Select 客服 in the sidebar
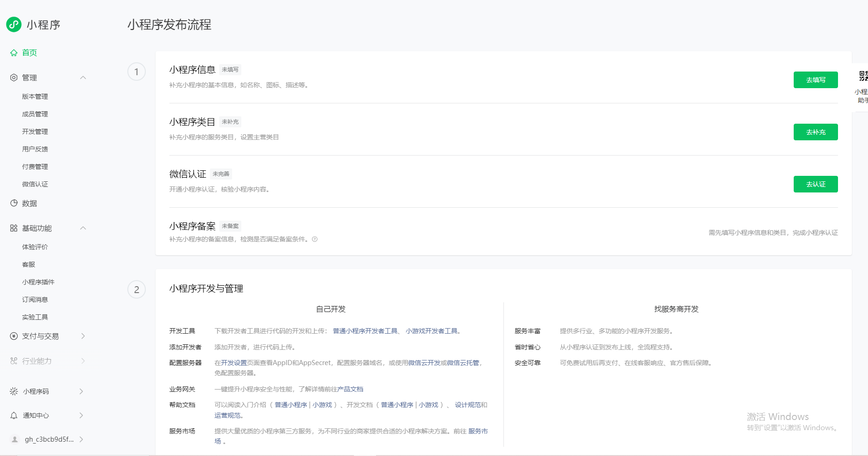This screenshot has width=868, height=456. (29, 264)
